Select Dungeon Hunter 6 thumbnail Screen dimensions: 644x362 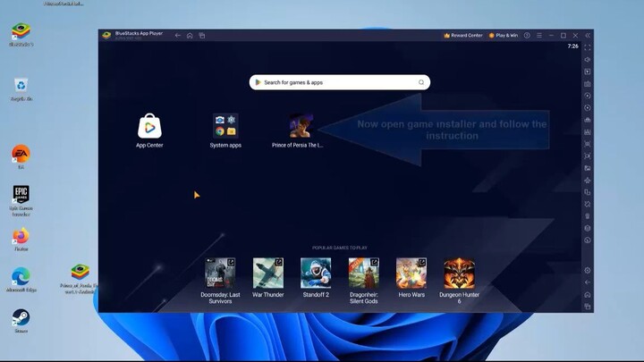(x=460, y=274)
